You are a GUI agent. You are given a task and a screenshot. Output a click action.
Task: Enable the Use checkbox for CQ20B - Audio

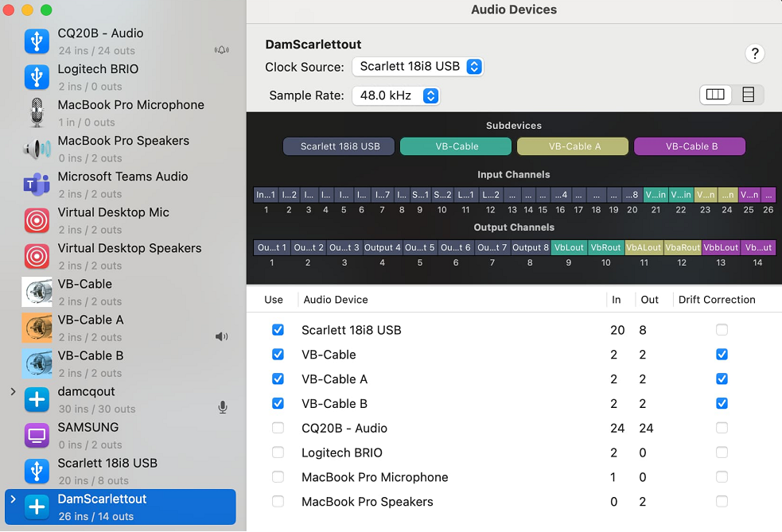click(x=278, y=428)
